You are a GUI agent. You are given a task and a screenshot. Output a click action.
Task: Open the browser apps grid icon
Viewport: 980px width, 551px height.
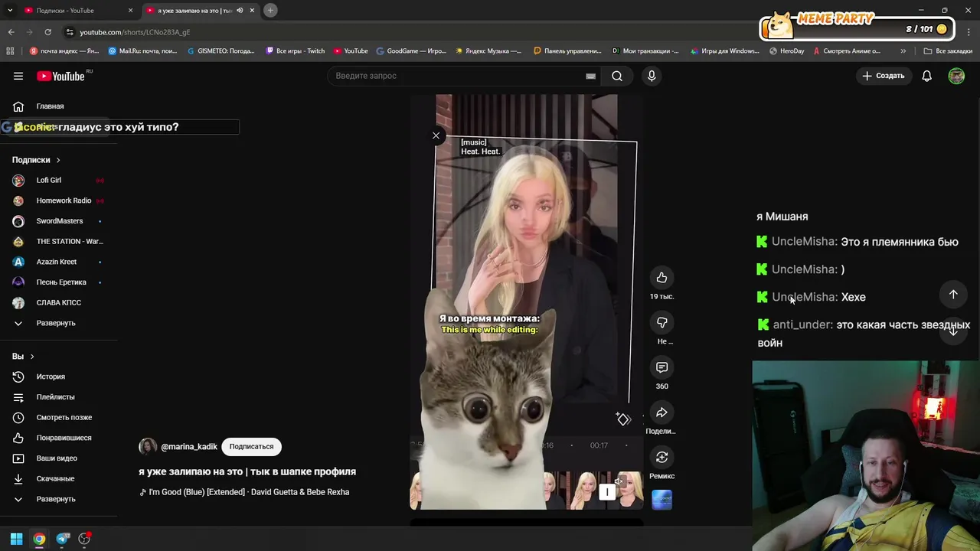[x=10, y=51]
